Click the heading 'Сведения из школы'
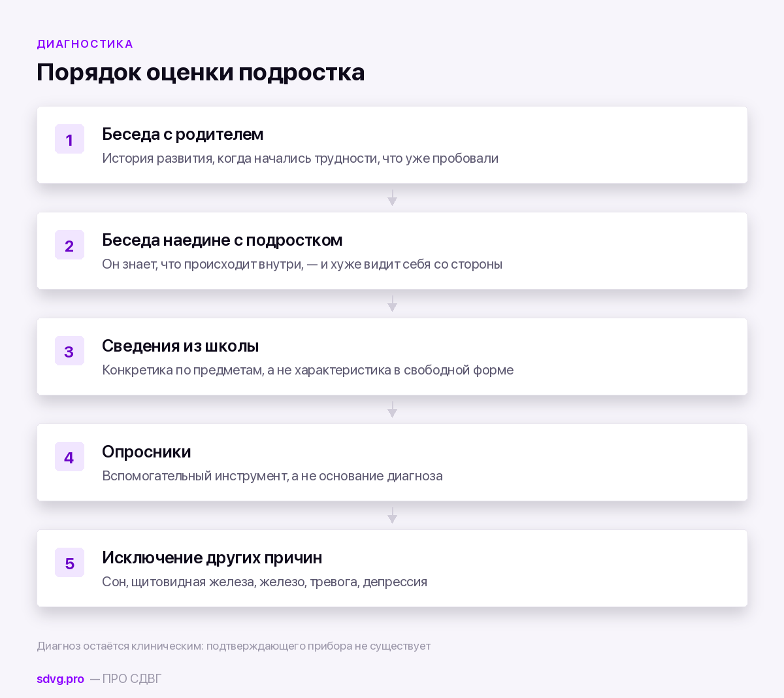The height and width of the screenshot is (698, 784). click(180, 346)
